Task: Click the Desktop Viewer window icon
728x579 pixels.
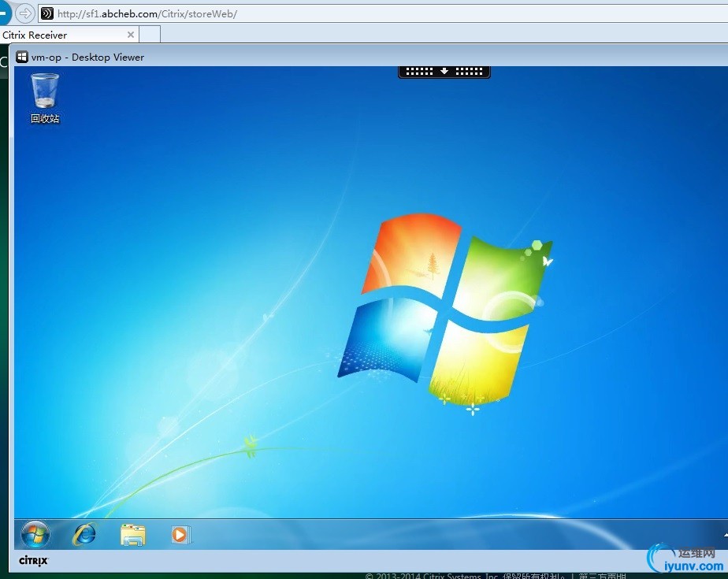Action: (x=22, y=57)
